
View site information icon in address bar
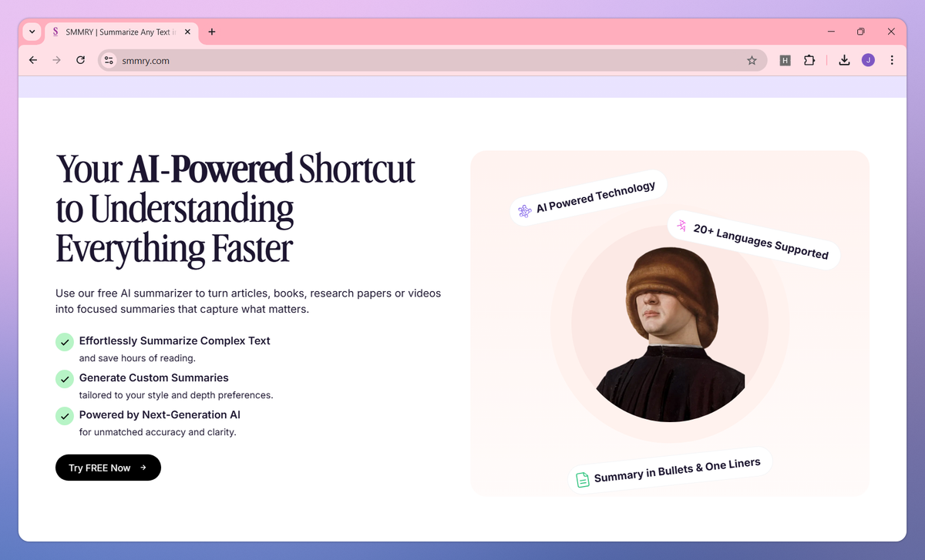[109, 60]
